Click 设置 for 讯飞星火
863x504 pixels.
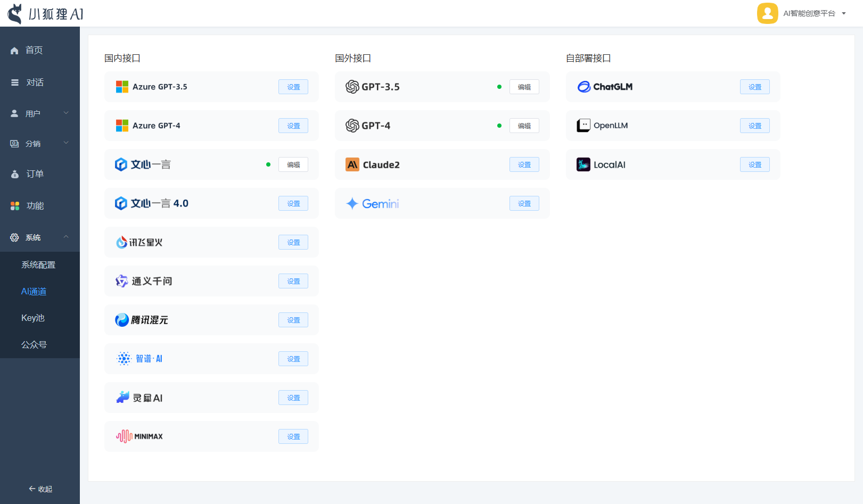pos(293,242)
